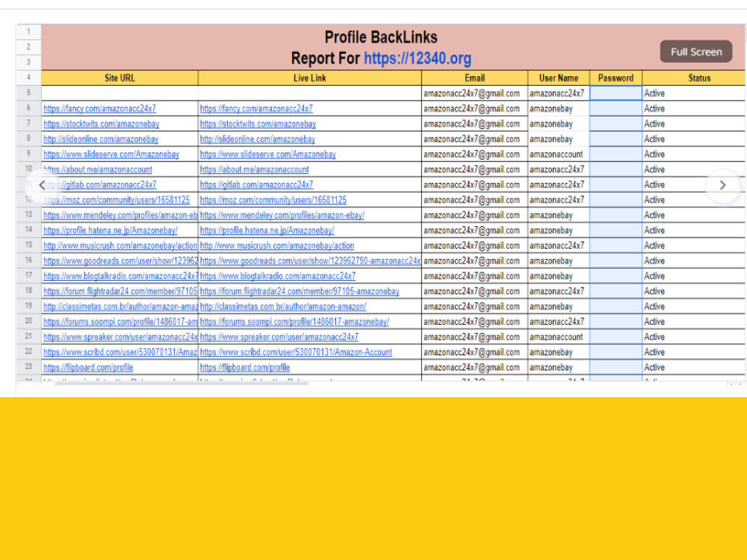Open Live Link mendeley.com/profiles/amazon-ebay/
The image size is (747, 560).
tap(282, 215)
